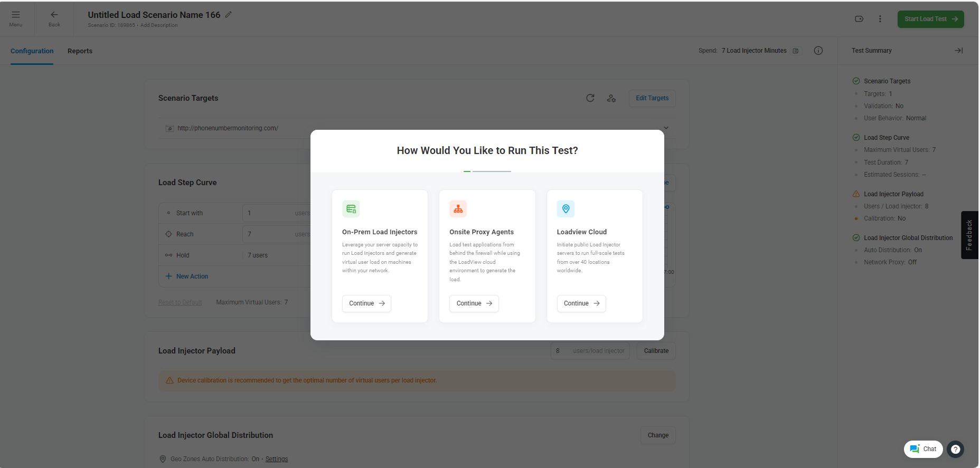Click the Reach crosshair icon
980x468 pixels.
click(168, 234)
